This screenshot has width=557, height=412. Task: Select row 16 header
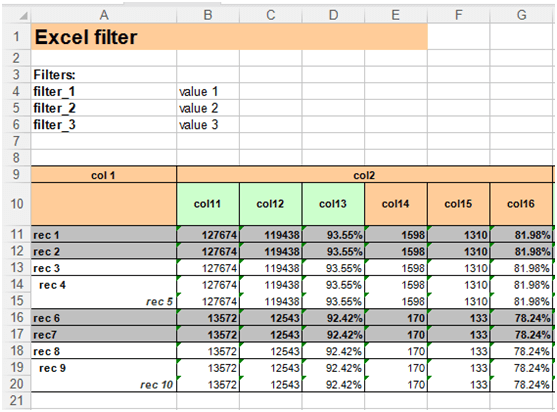click(x=16, y=317)
